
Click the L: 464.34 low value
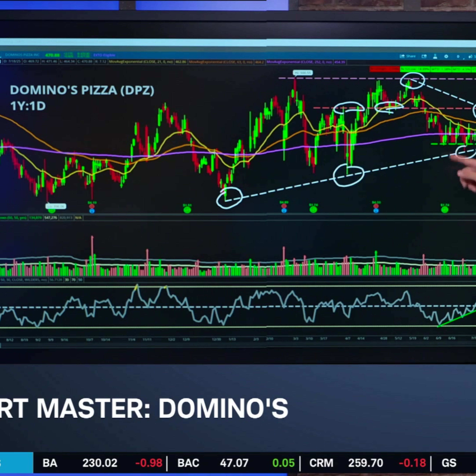[67, 62]
